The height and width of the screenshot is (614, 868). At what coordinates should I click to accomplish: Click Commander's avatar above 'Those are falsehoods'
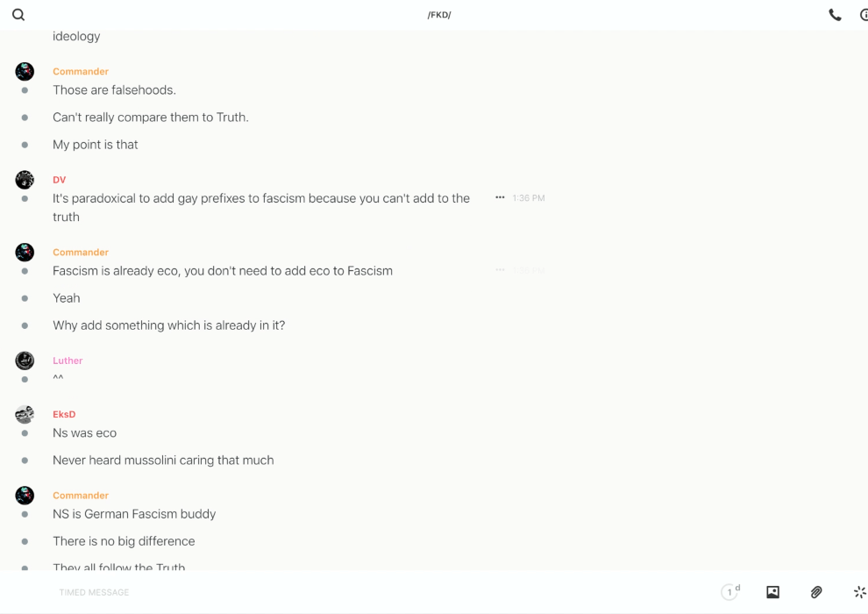click(x=25, y=72)
